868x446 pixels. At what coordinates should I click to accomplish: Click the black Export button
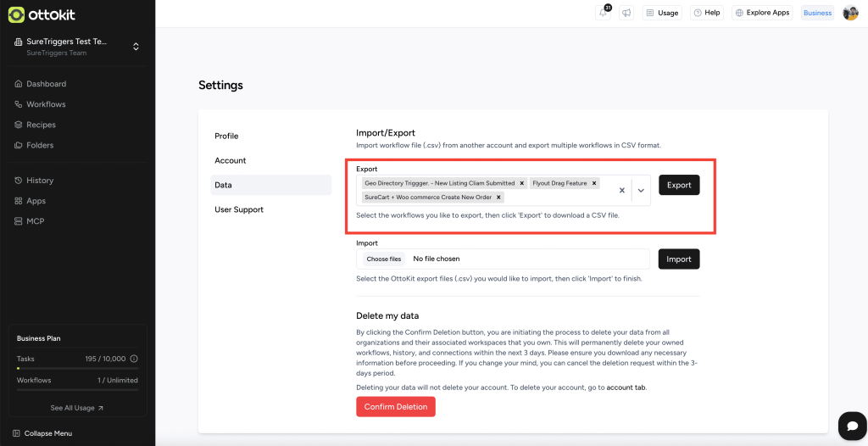[679, 185]
